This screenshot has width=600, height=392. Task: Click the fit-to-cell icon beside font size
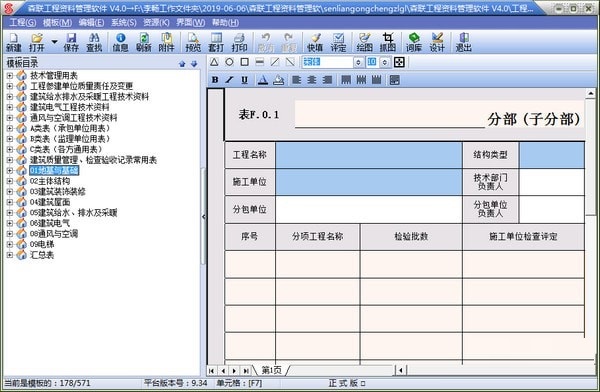pos(399,62)
